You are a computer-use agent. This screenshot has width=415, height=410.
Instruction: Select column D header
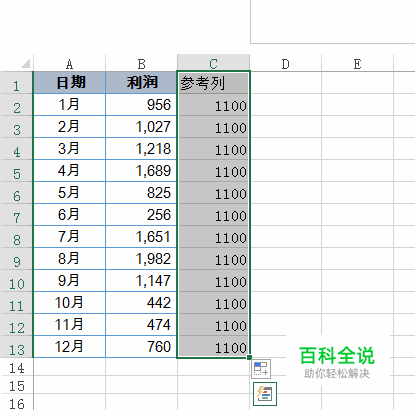[x=286, y=63]
